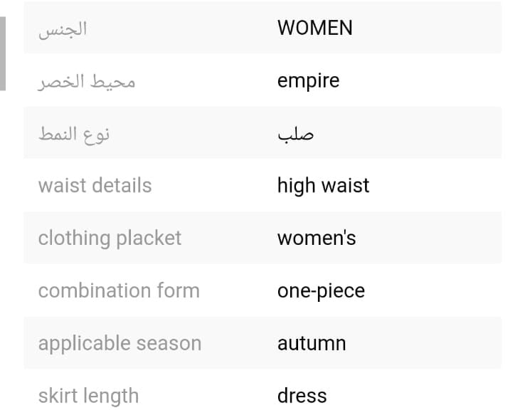
Task: Select the صلب pattern type value
Action: [x=295, y=133]
